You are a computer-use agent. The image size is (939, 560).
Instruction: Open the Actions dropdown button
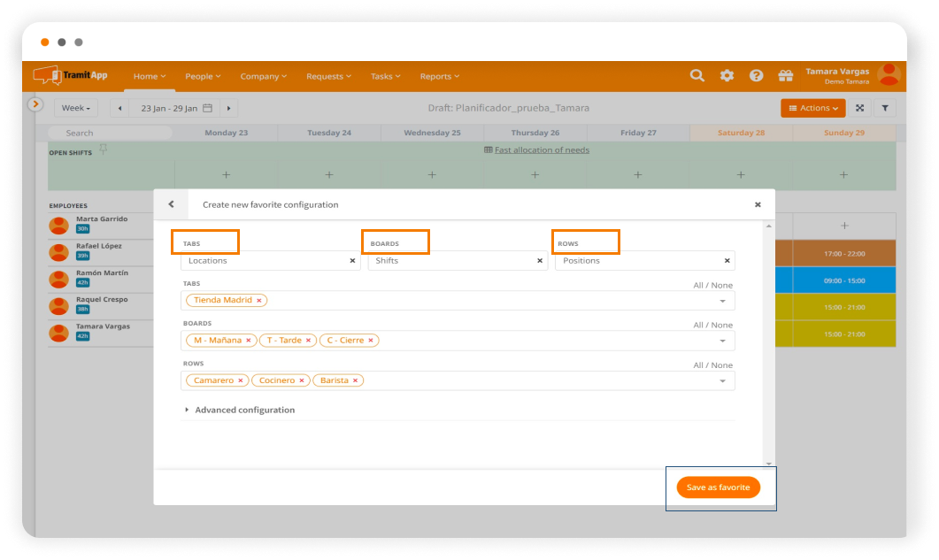pos(812,108)
